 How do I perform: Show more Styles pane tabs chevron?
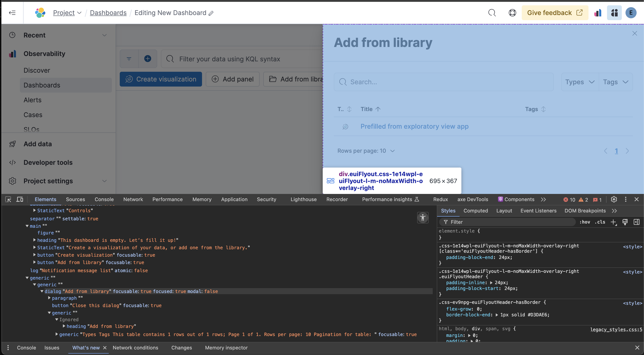(x=614, y=211)
